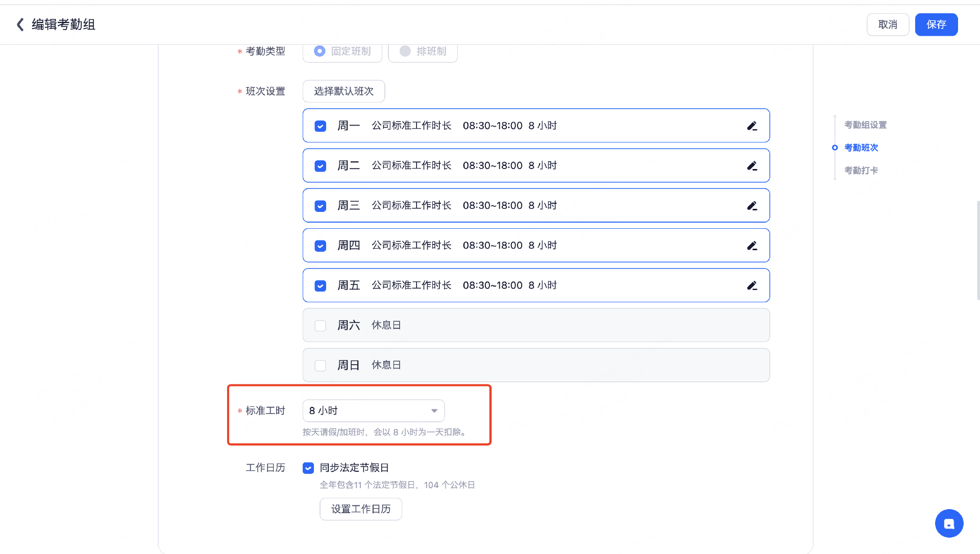The image size is (980, 554).
Task: Click the edit pencil for 周三 shift
Action: pos(752,206)
